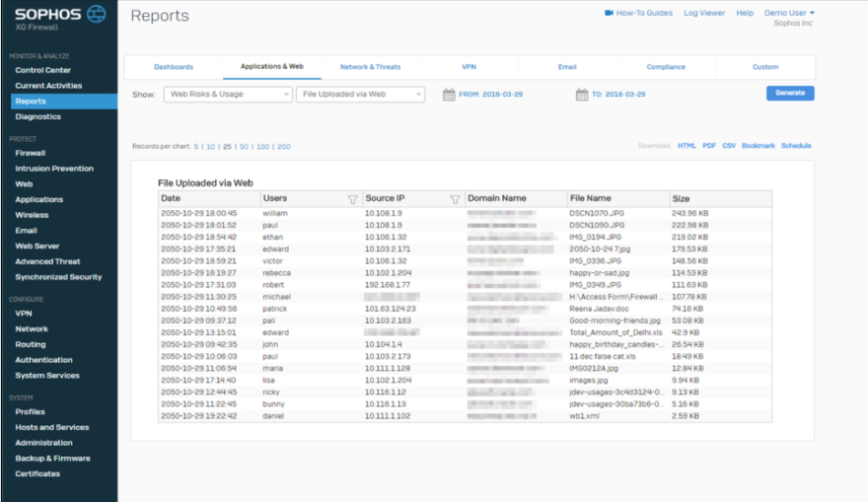Click the Schedule link
The height and width of the screenshot is (502, 868).
tap(796, 146)
